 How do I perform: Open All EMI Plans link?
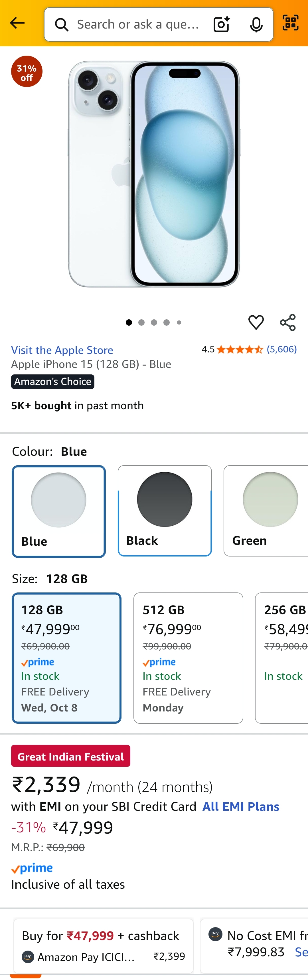tap(241, 806)
